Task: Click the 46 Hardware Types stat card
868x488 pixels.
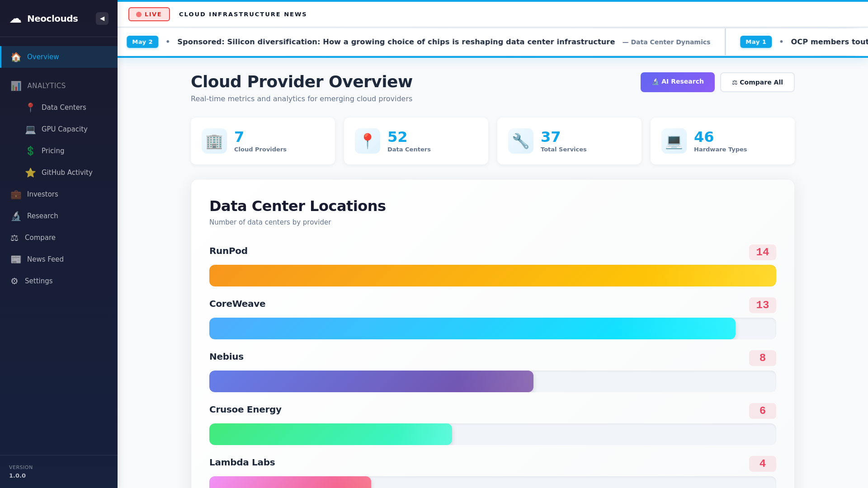Action: 722,141
